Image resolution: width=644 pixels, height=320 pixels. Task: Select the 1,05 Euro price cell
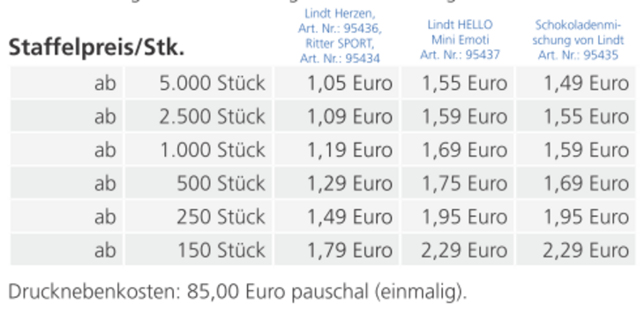[336, 83]
